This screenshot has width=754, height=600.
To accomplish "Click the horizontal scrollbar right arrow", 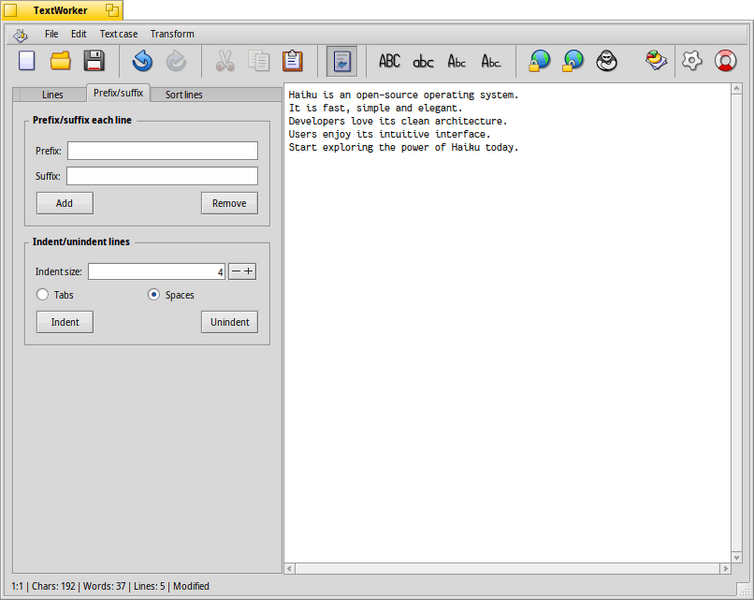I will pyautogui.click(x=725, y=569).
